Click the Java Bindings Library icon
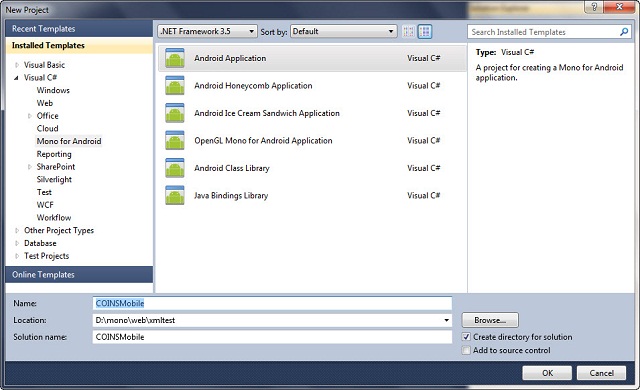This screenshot has height=390, width=640. 175,195
